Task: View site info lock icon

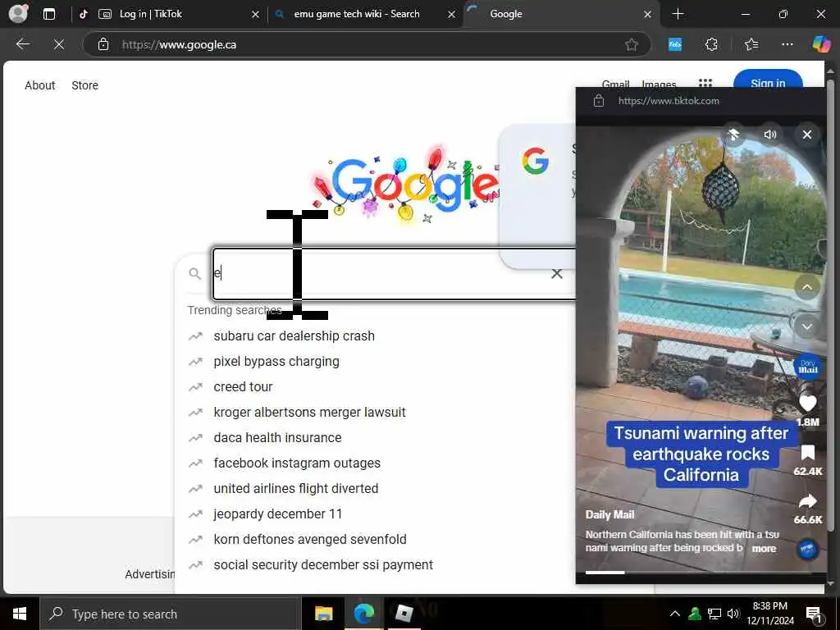Action: (x=103, y=44)
